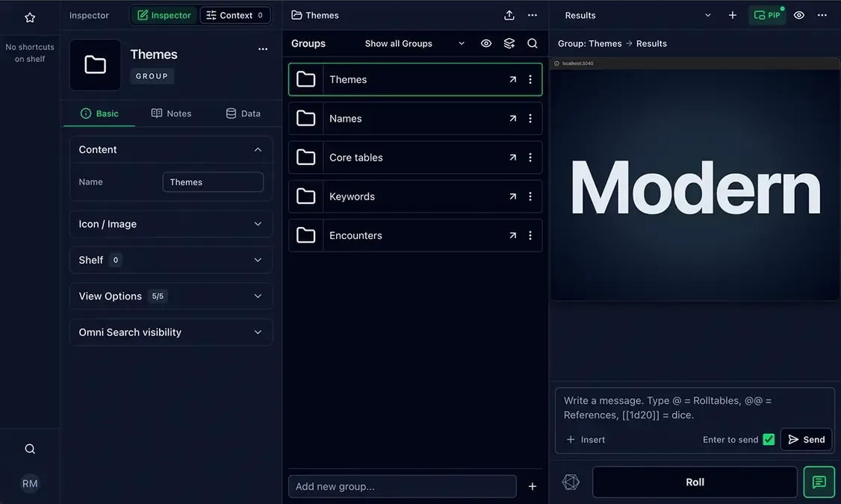Viewport: 841px width, 504px height.
Task: Click the Insert button
Action: 586,440
